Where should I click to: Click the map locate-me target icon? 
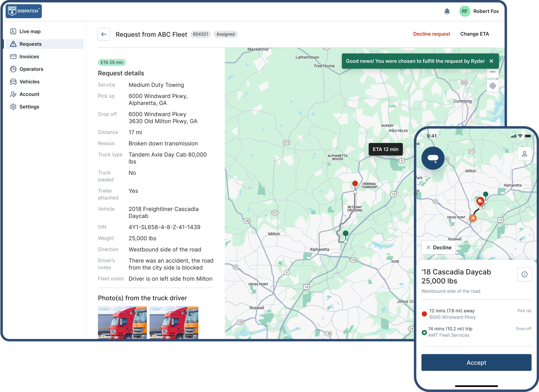[492, 86]
